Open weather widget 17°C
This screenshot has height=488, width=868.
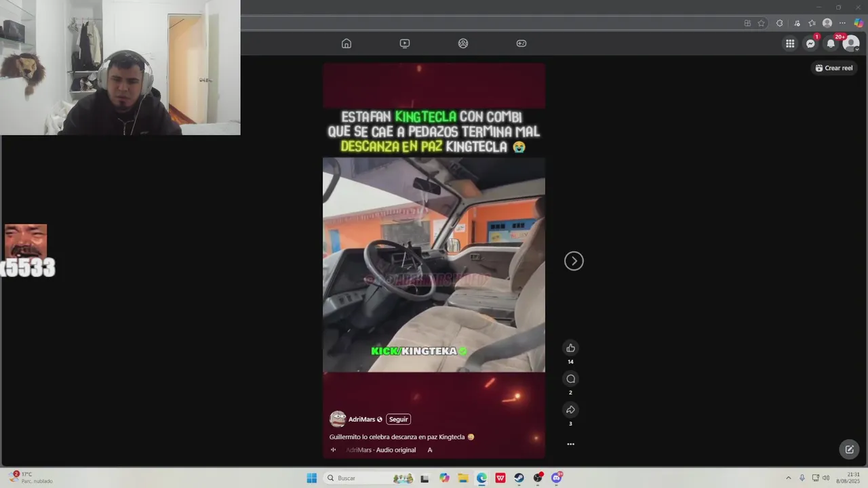click(x=31, y=478)
